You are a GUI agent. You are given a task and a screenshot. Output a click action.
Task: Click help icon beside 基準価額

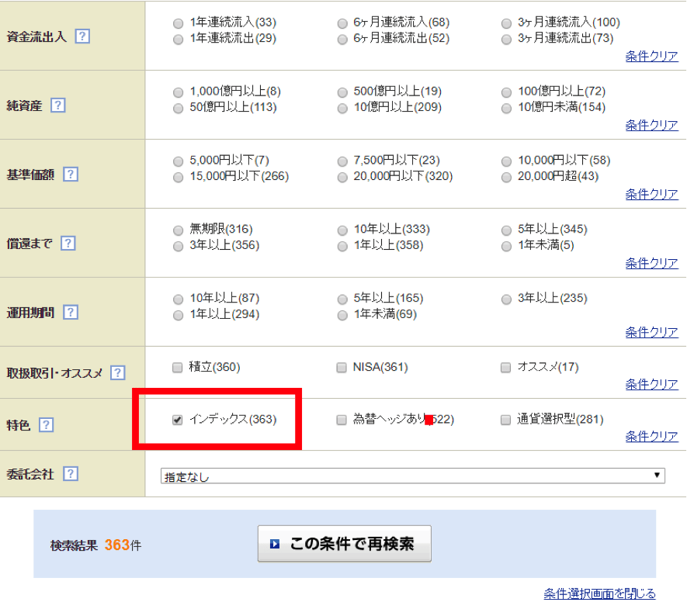point(71,175)
